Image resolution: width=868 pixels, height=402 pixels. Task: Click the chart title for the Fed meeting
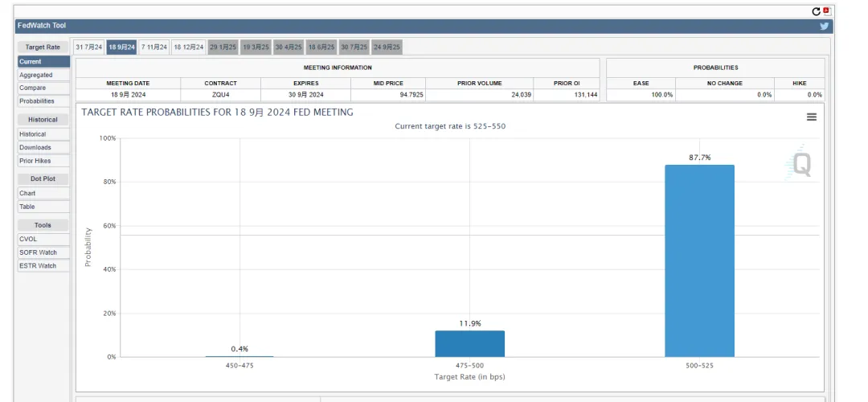click(217, 113)
